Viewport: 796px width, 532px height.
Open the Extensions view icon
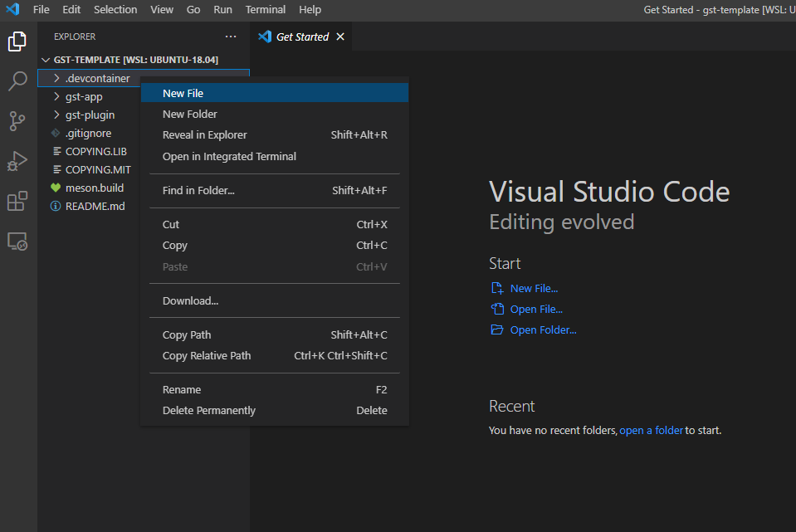[17, 201]
